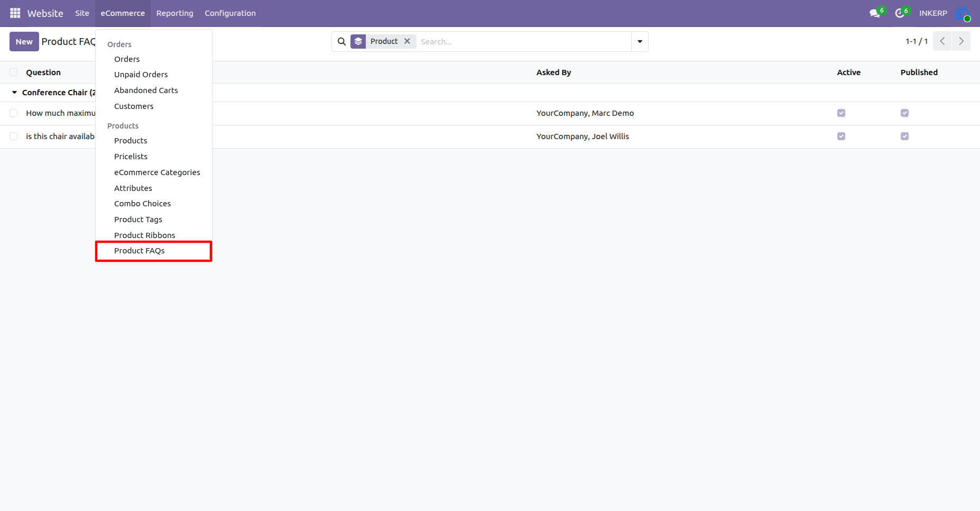The image size is (980, 511).
Task: Sort by the Published column header
Action: (x=919, y=72)
